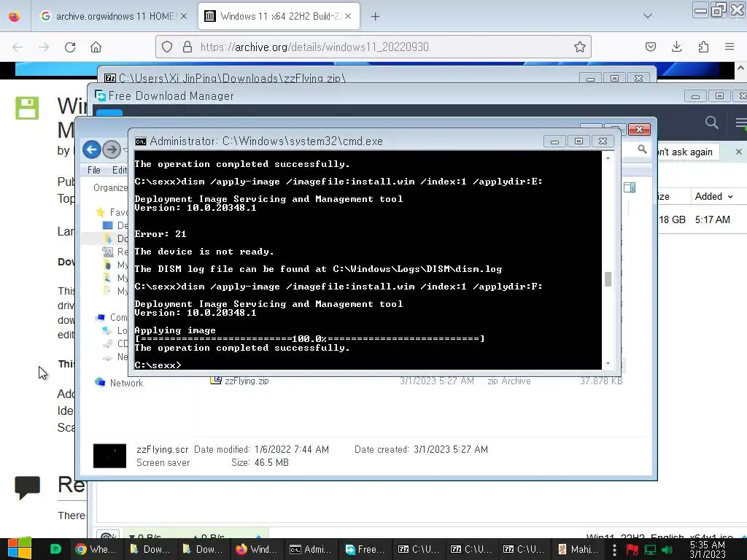Click the reviews speech bubble icon
Screen dimensions: 747x560
click(x=27, y=487)
